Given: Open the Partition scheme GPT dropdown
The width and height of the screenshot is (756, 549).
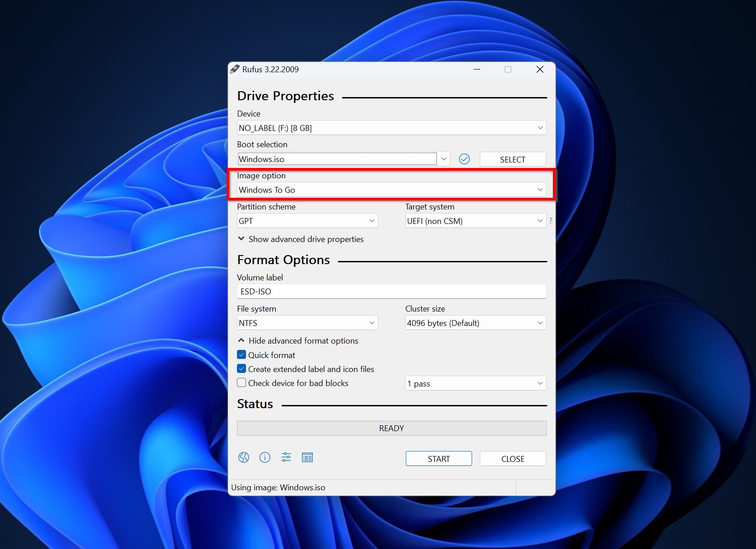Looking at the screenshot, I should [307, 221].
